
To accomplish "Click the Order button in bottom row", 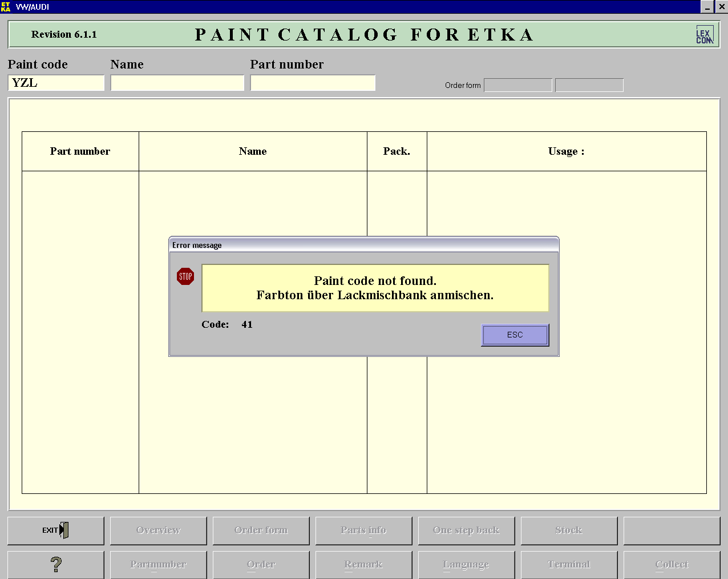I will click(261, 565).
